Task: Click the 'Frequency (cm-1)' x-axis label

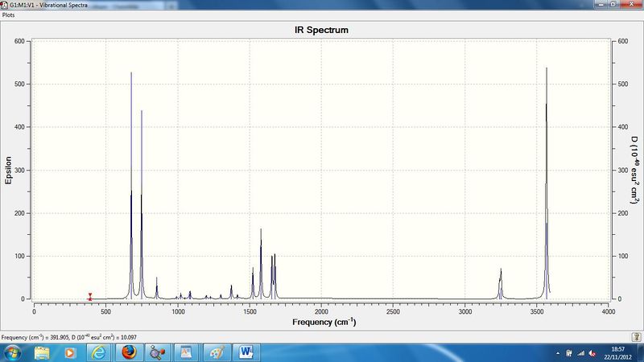Action: [x=324, y=322]
